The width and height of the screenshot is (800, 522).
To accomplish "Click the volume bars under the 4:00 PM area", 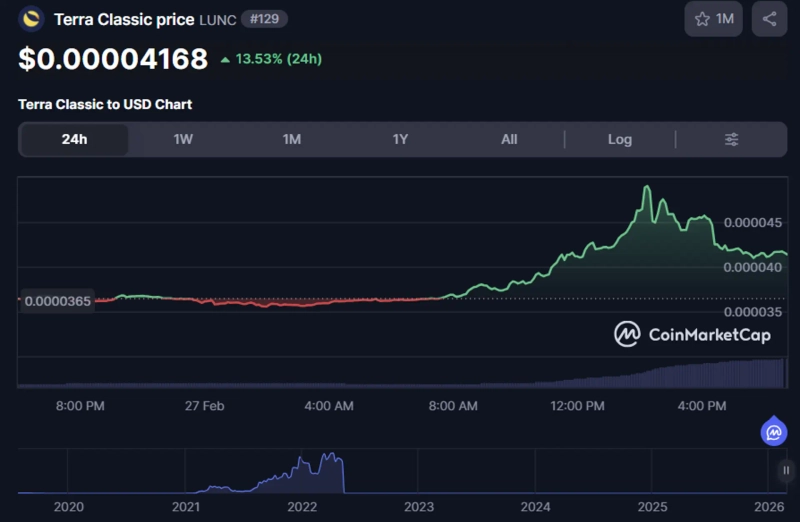I will click(x=702, y=377).
